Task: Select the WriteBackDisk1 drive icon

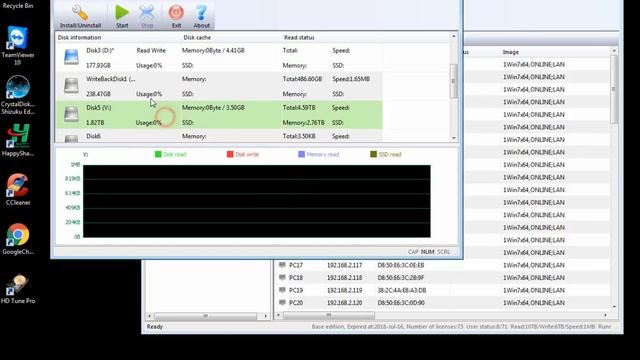Action: pos(71,85)
